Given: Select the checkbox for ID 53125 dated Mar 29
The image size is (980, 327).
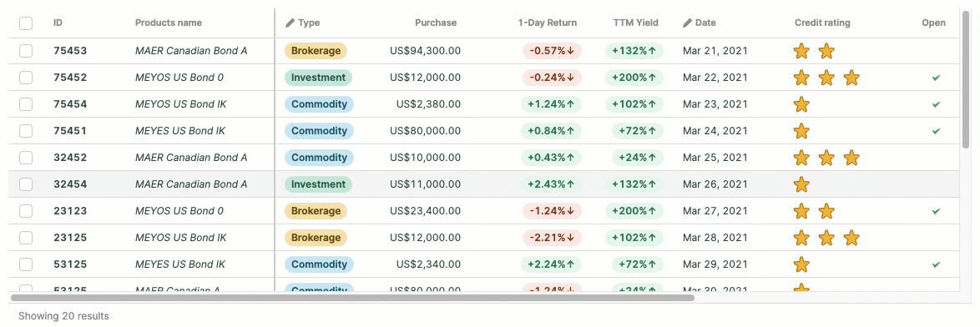Looking at the screenshot, I should tap(26, 264).
